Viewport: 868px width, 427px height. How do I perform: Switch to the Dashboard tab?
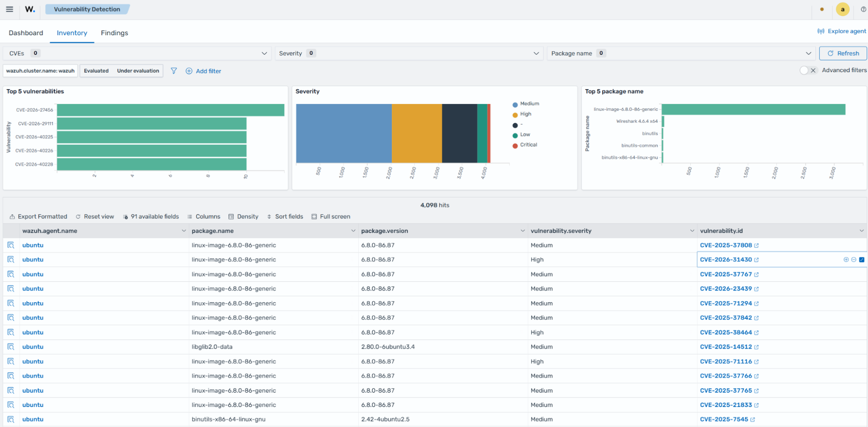[x=26, y=33]
